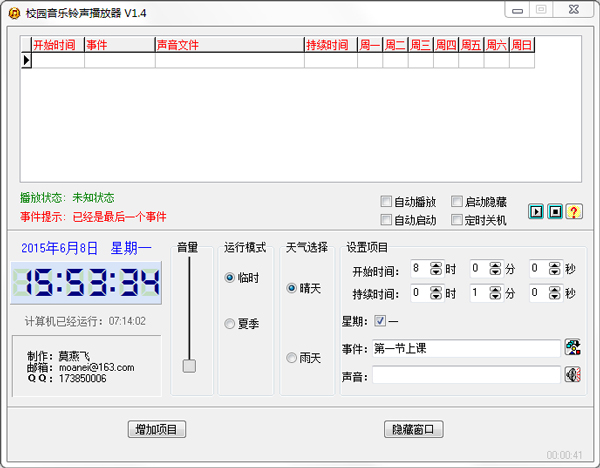Click the icon next to the 事件 field

(573, 348)
